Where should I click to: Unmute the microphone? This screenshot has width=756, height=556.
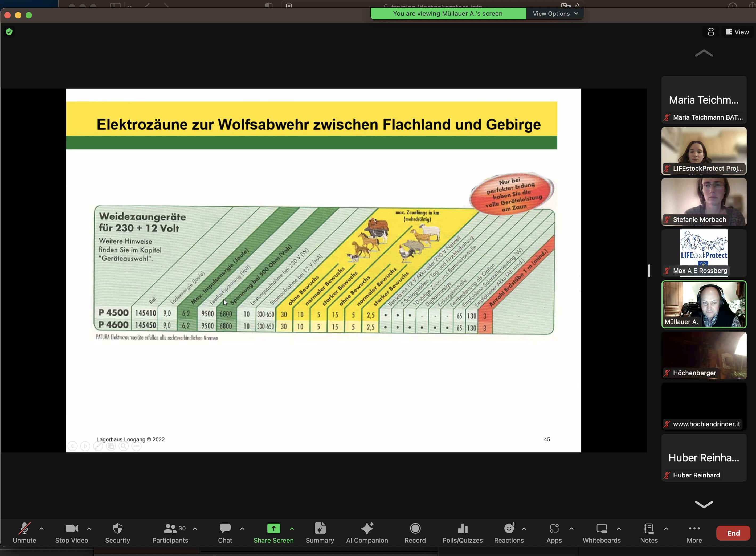(24, 533)
